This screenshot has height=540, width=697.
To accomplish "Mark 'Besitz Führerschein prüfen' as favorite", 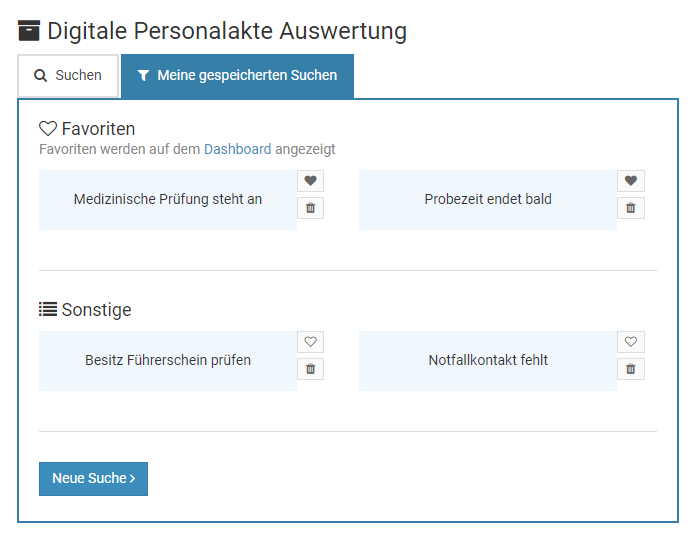I will click(x=310, y=342).
